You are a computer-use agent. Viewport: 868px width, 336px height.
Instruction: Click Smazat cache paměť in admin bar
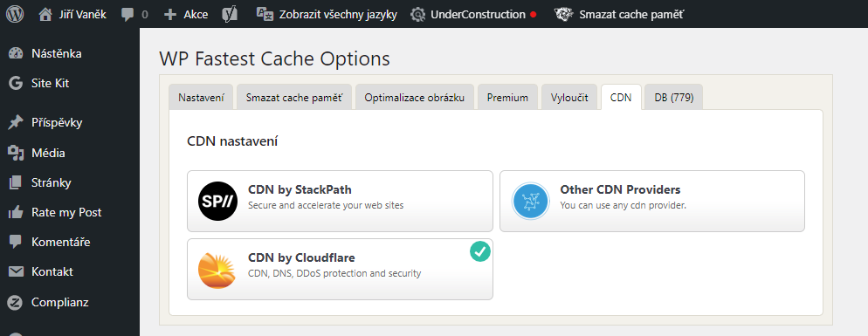[x=619, y=14]
